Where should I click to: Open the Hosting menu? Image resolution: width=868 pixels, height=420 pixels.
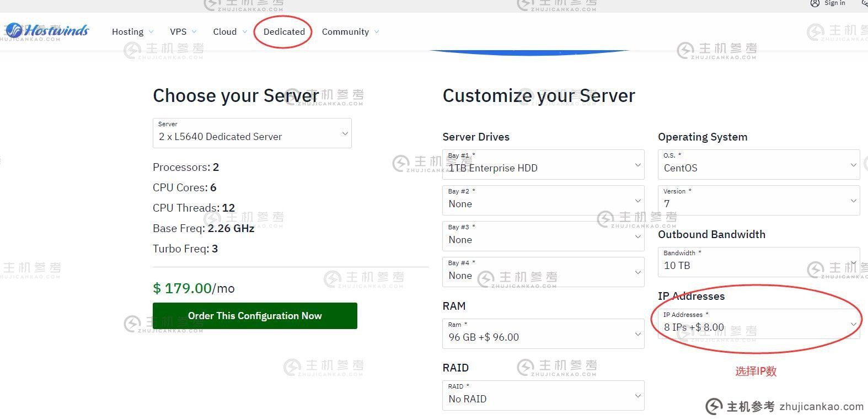point(127,31)
